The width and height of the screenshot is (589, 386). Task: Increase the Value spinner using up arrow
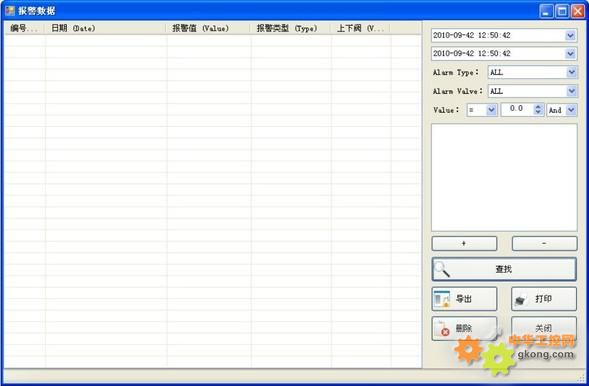538,107
